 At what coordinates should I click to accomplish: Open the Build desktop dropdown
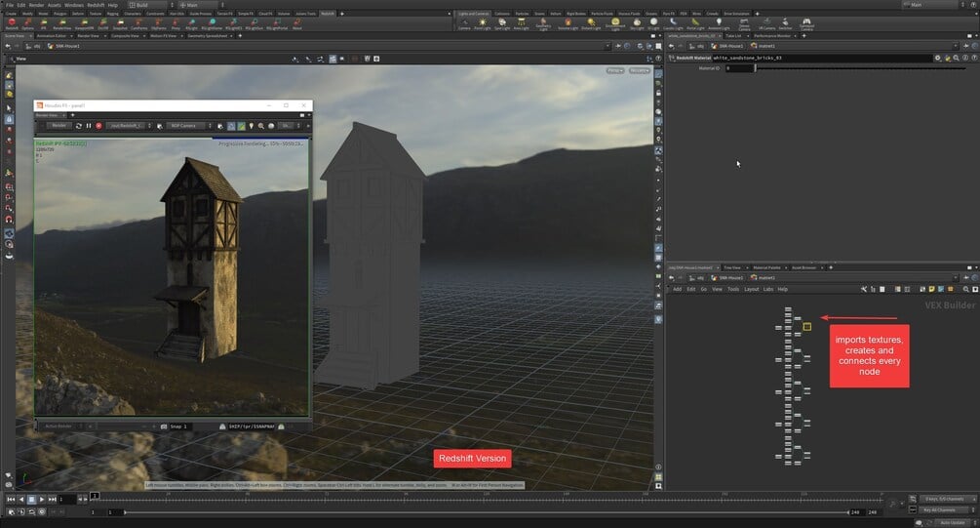point(151,5)
